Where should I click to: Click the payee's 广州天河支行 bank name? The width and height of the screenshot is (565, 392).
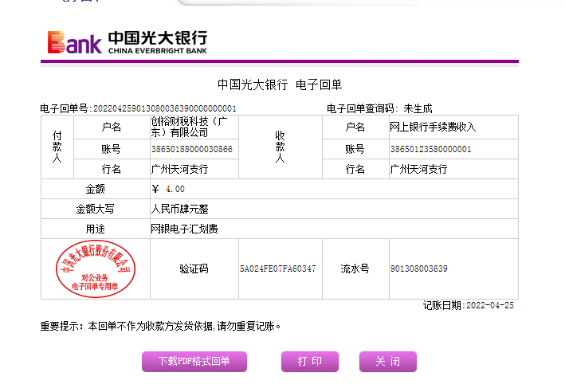coord(418,170)
